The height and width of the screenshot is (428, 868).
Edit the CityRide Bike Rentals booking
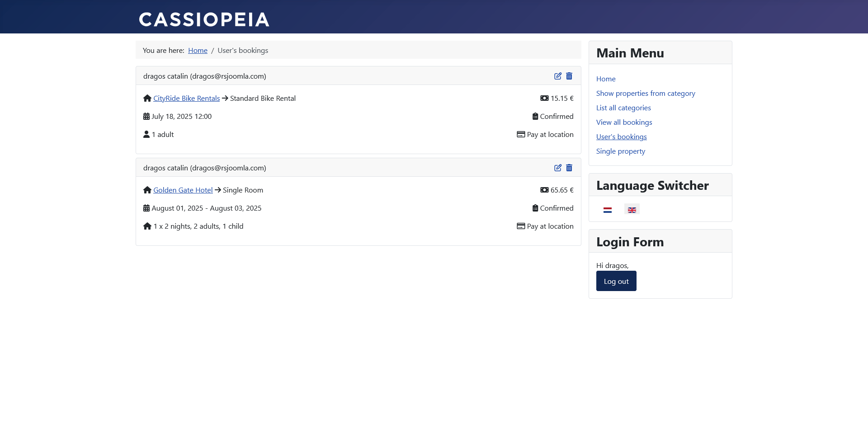(558, 76)
